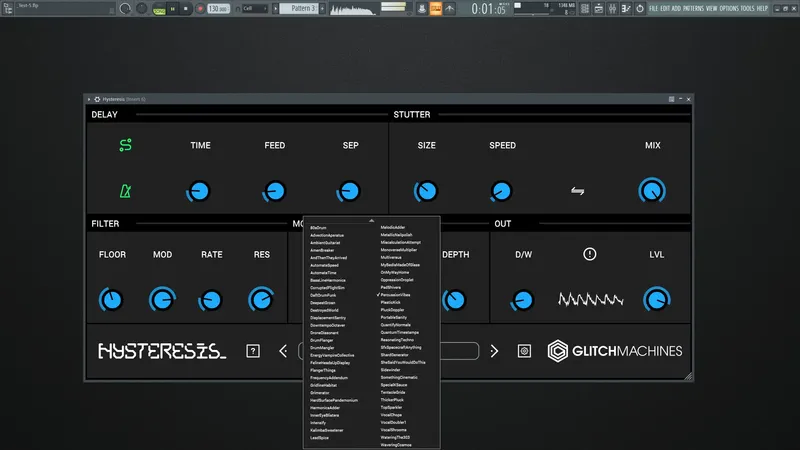
Task: Open the Cell snap dropdown
Action: tap(254, 9)
